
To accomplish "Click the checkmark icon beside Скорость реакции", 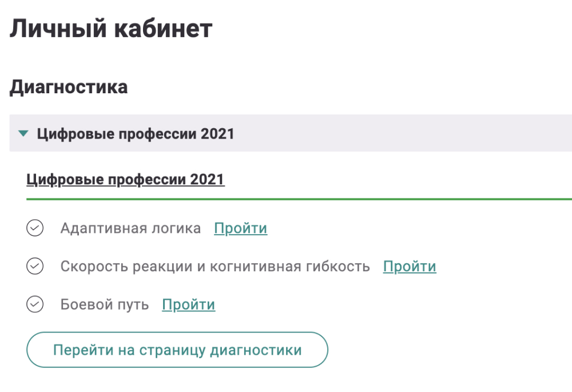I will coord(35,266).
